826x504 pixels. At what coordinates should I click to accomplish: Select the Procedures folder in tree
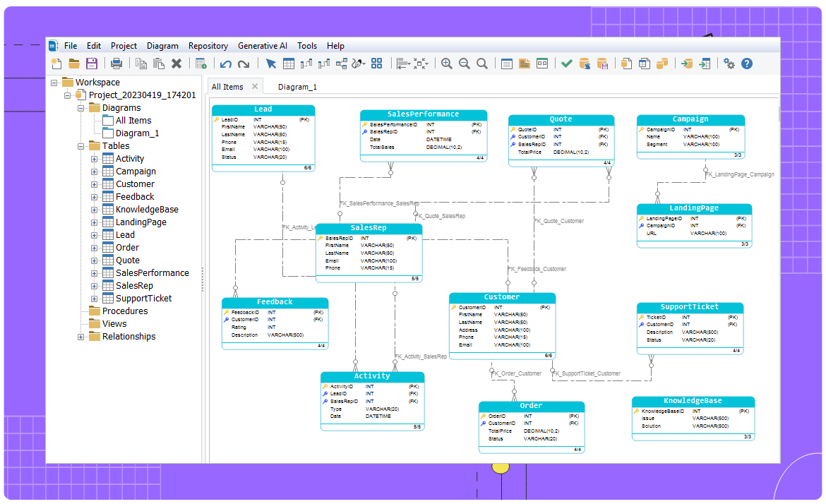pos(125,311)
